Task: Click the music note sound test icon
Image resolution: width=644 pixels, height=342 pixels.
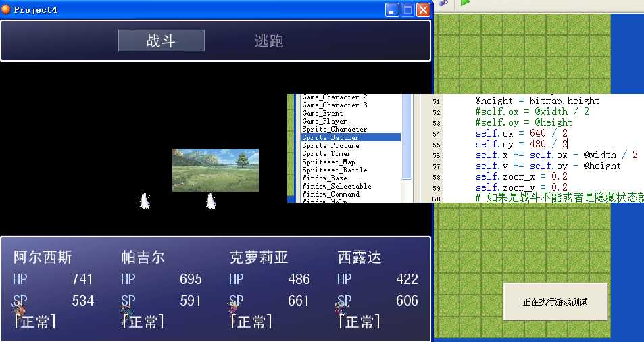Action: pos(443,3)
